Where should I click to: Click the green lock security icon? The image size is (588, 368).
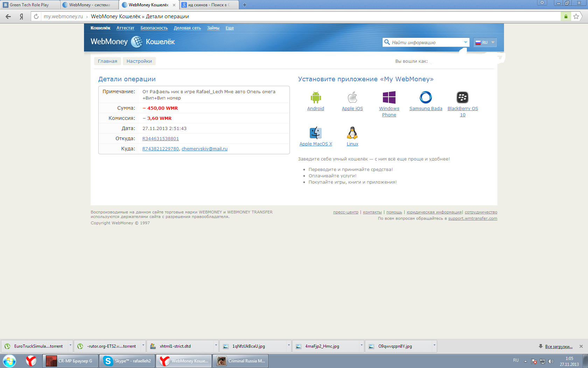click(x=566, y=16)
